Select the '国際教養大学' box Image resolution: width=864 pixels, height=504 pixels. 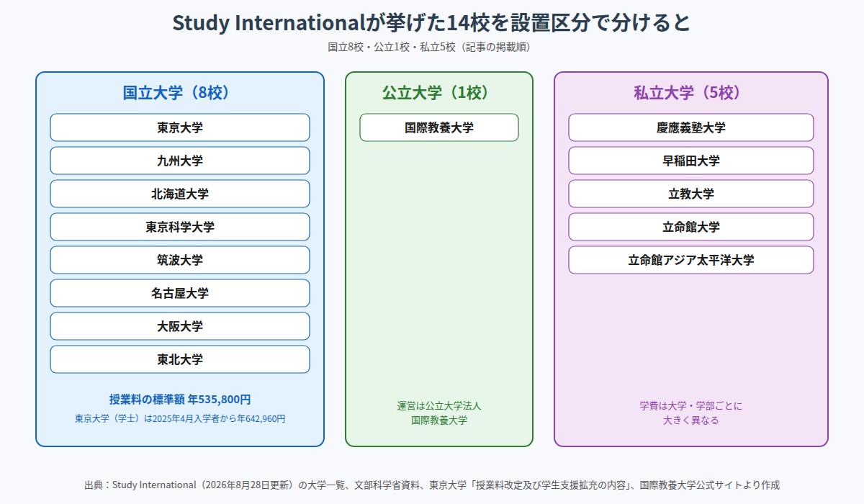point(439,127)
